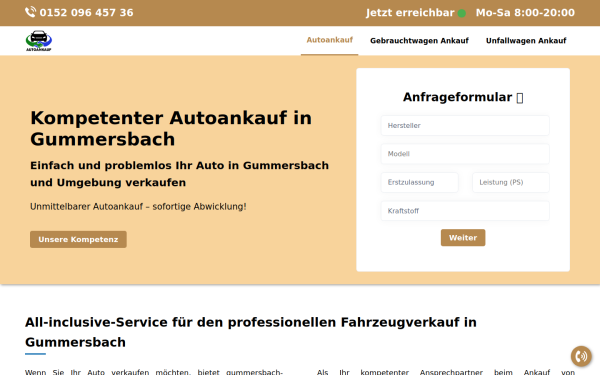
Task: Click the All-inclusive-Service section heading
Action: (251, 332)
